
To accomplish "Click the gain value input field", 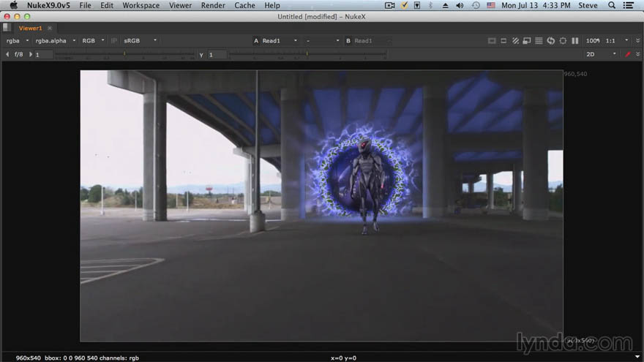I will (43, 55).
